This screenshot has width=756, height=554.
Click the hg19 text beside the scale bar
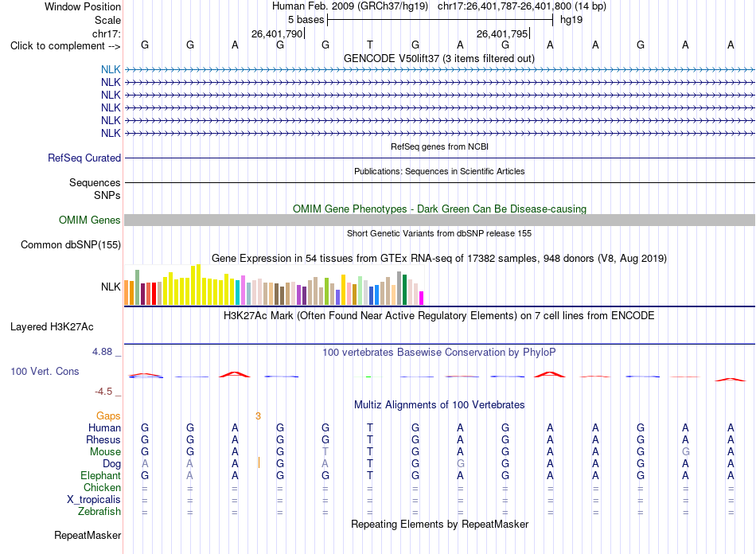pos(571,20)
